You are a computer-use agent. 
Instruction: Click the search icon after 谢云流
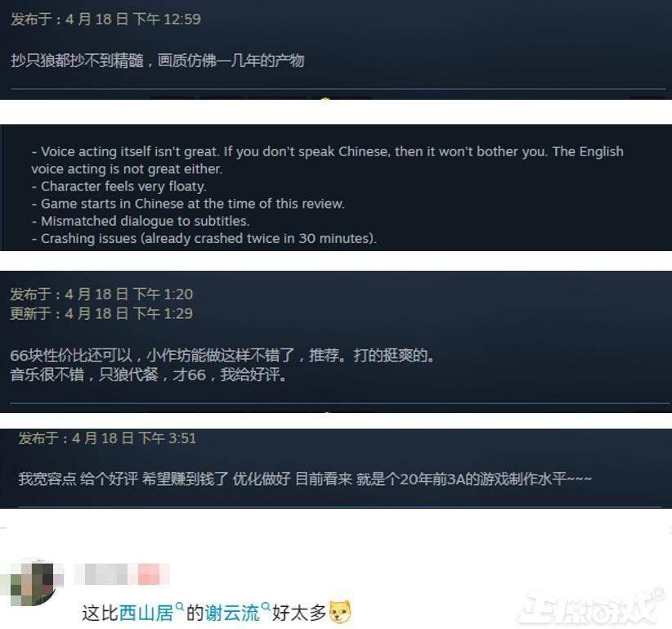(x=266, y=606)
